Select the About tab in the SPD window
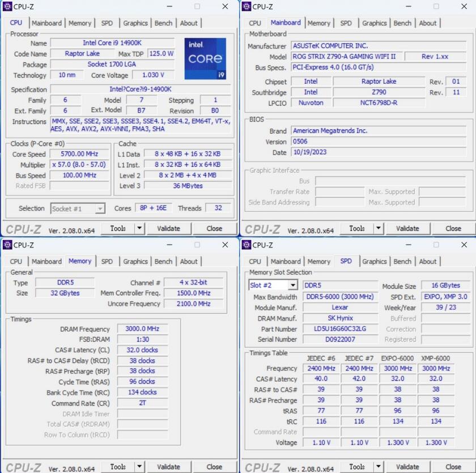This screenshot has height=473, width=476. (428, 261)
